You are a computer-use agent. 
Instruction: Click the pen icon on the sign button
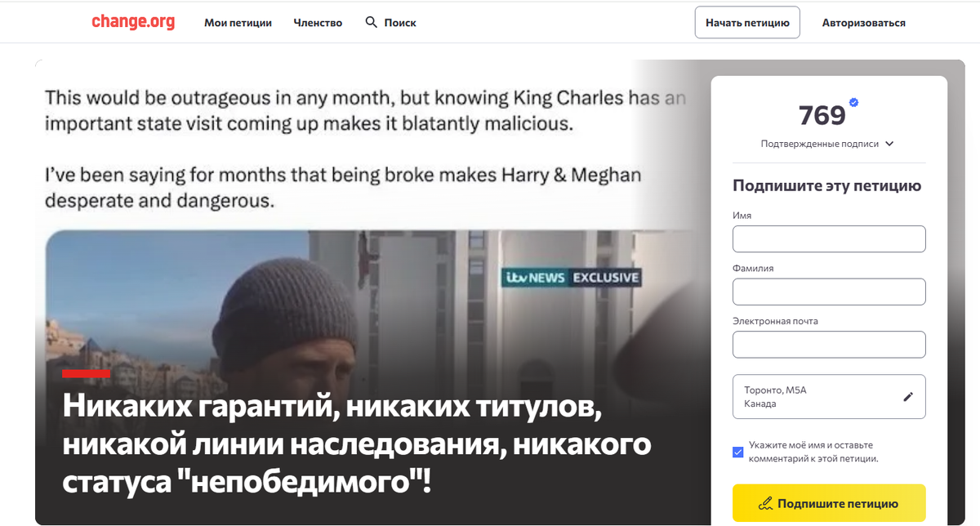[x=765, y=503]
